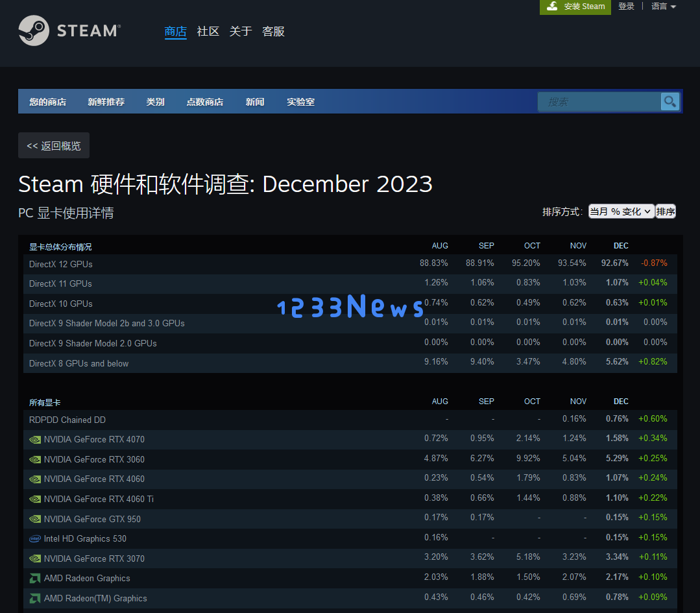Select the 点数商店 tab
Image resolution: width=700 pixels, height=613 pixels.
pyautogui.click(x=205, y=102)
